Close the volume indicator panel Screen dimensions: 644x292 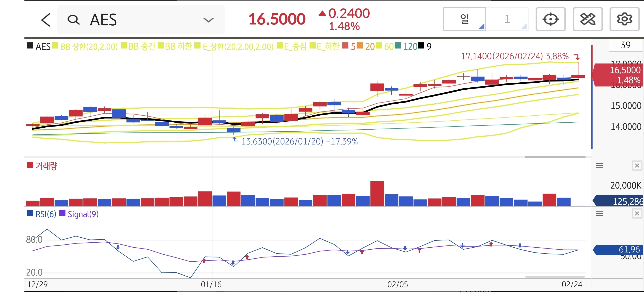(x=637, y=165)
